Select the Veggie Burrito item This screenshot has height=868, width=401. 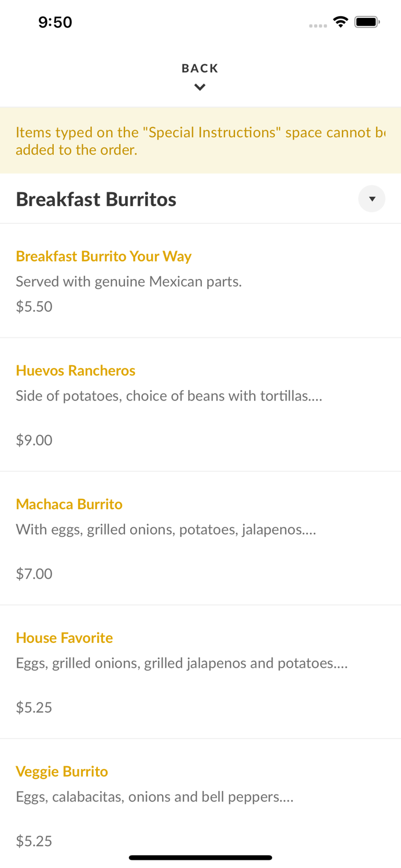[62, 771]
